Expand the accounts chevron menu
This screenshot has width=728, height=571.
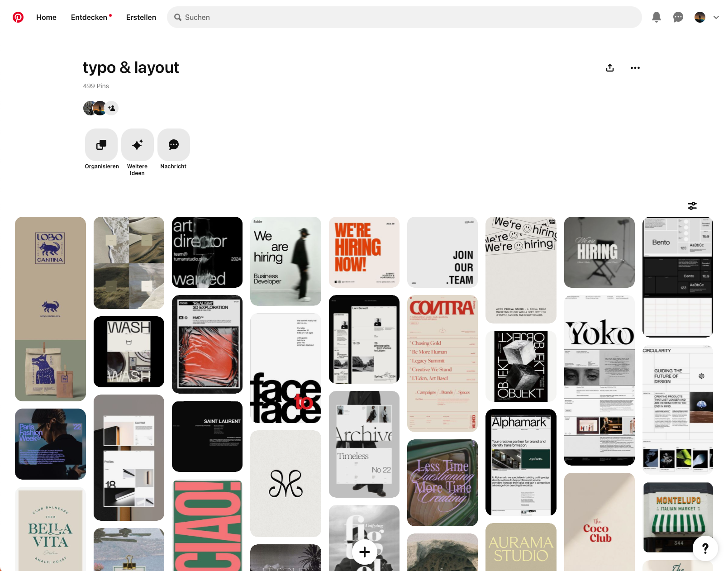[x=716, y=17]
